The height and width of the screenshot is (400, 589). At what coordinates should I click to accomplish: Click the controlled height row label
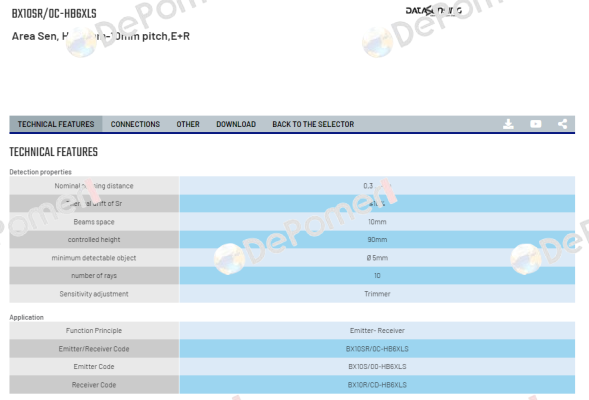pos(94,240)
